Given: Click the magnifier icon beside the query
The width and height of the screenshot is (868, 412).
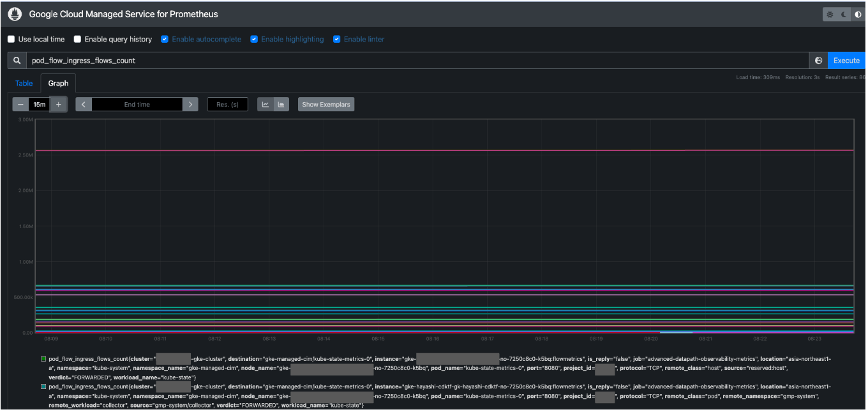Looking at the screenshot, I should pyautogui.click(x=17, y=61).
